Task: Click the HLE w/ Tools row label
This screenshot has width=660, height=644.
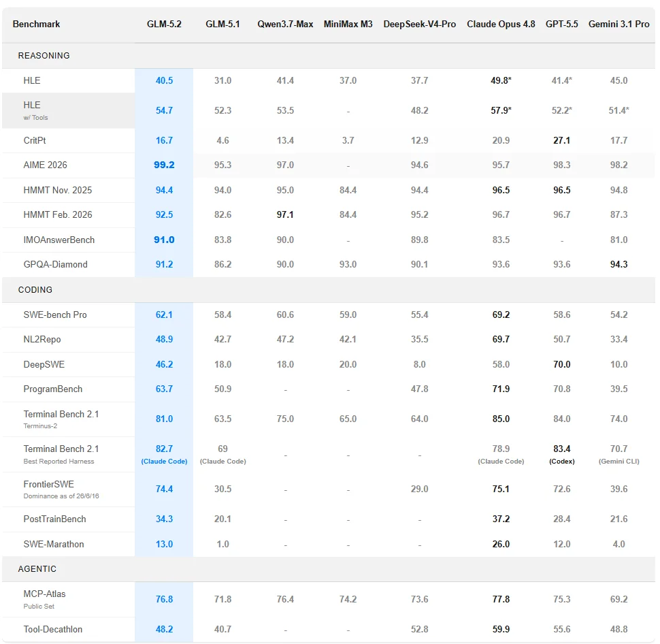Action: click(35, 110)
